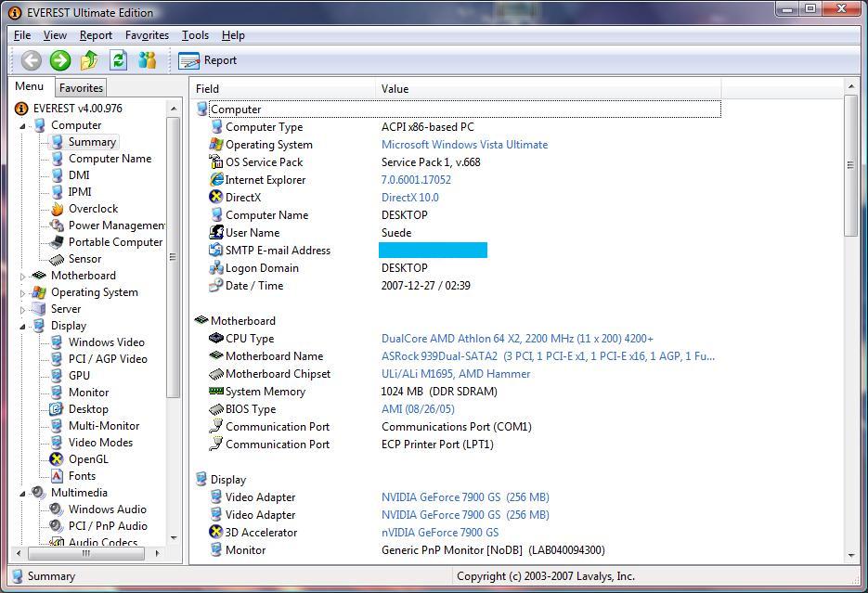
Task: Select the EVEREST v4.00.976 root icon
Action: click(x=21, y=109)
